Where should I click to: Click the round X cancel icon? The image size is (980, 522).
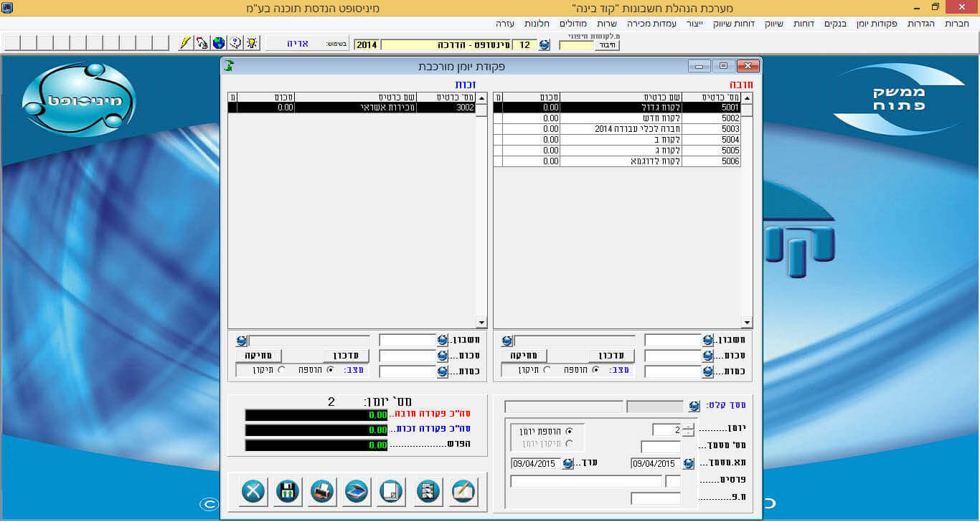pyautogui.click(x=253, y=491)
